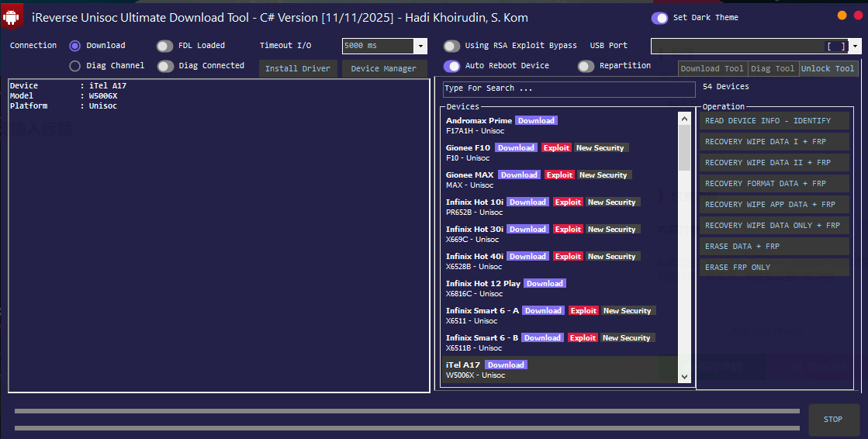
Task: Click RECOVERY WIPE APP DATA + FRP
Action: (774, 204)
